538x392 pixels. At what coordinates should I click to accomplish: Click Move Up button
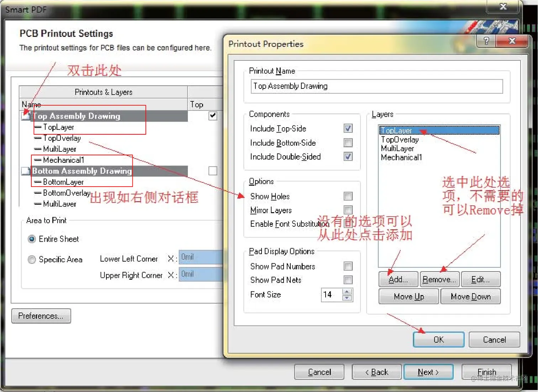click(409, 296)
